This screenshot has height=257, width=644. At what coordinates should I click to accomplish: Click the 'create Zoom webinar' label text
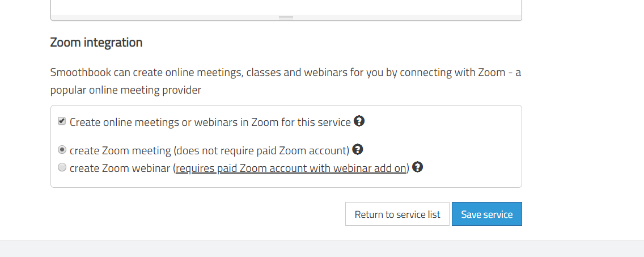tap(121, 168)
